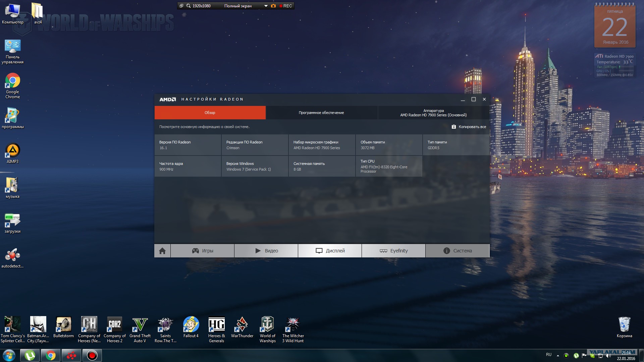Open the музыка folder shortcut
The image size is (644, 362).
click(13, 188)
